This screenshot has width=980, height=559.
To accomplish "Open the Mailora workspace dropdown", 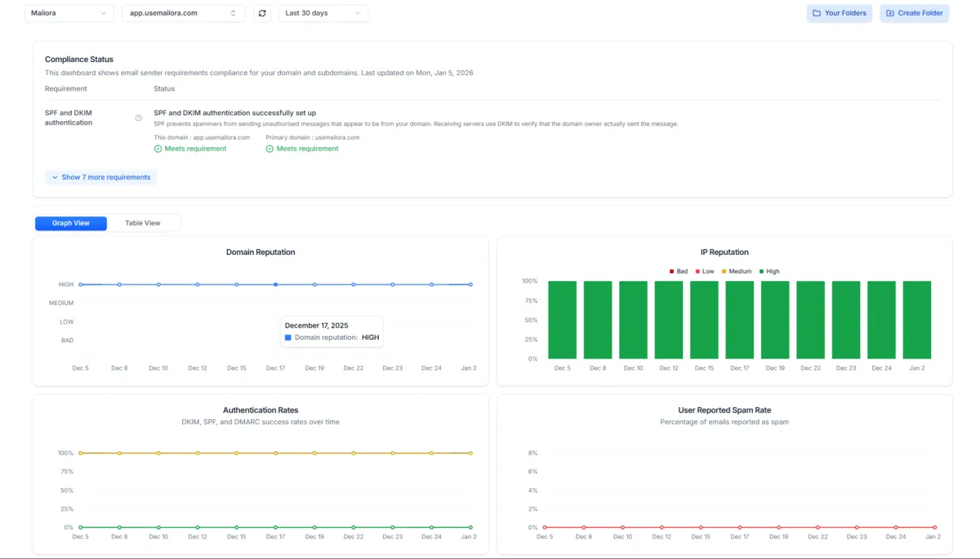I will click(69, 13).
